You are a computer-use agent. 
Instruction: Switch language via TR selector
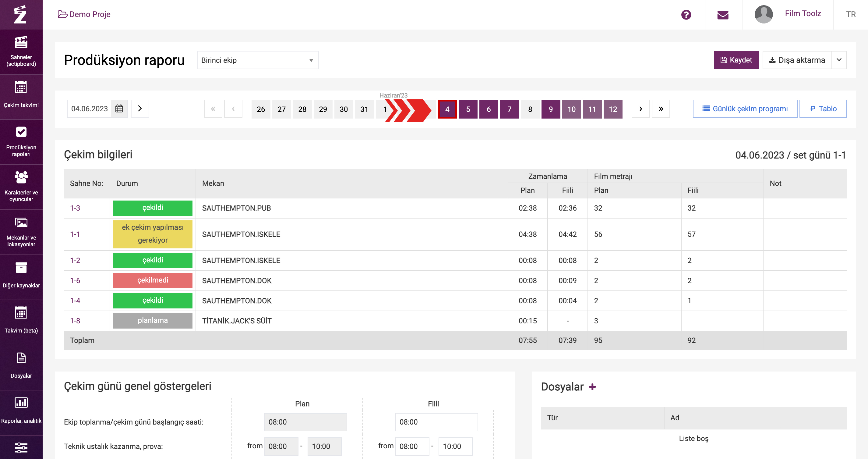point(851,15)
